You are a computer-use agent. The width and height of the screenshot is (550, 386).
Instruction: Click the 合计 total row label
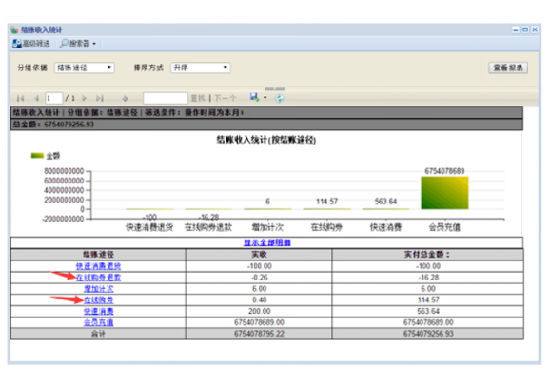pyautogui.click(x=98, y=334)
